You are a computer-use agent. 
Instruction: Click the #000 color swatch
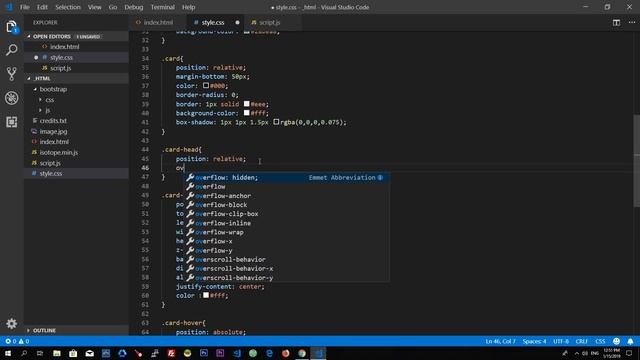click(x=206, y=85)
